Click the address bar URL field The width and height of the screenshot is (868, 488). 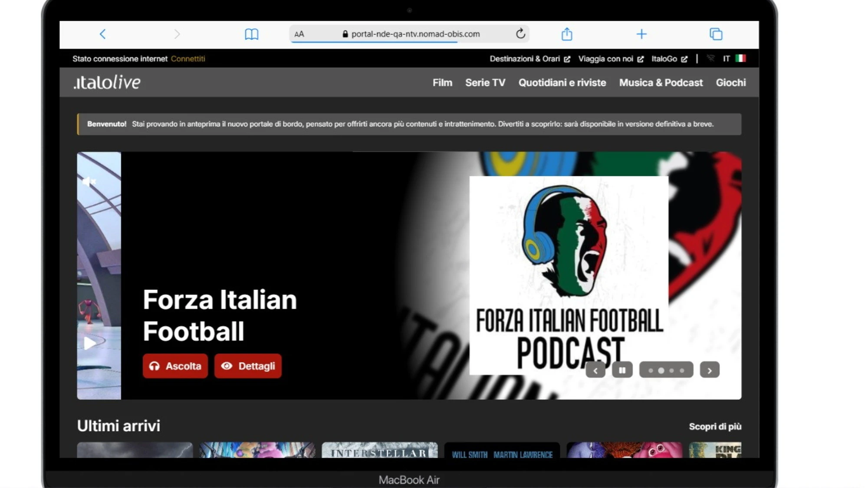[x=409, y=34]
